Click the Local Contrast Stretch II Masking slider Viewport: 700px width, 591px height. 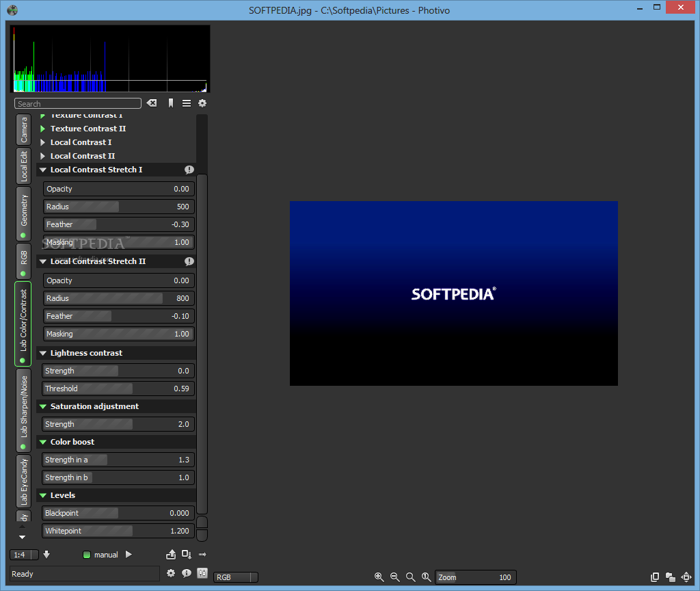pos(119,334)
